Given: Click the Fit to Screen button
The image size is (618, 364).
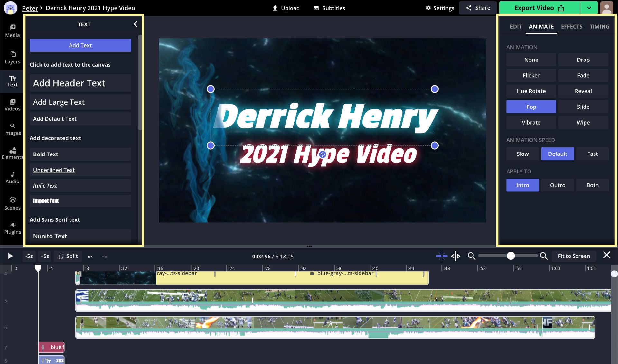Looking at the screenshot, I should tap(574, 256).
